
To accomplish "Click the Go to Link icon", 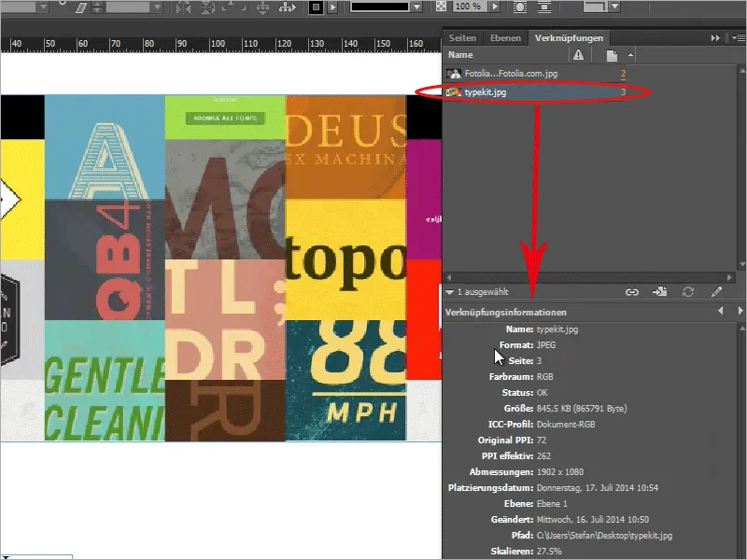I will click(660, 291).
